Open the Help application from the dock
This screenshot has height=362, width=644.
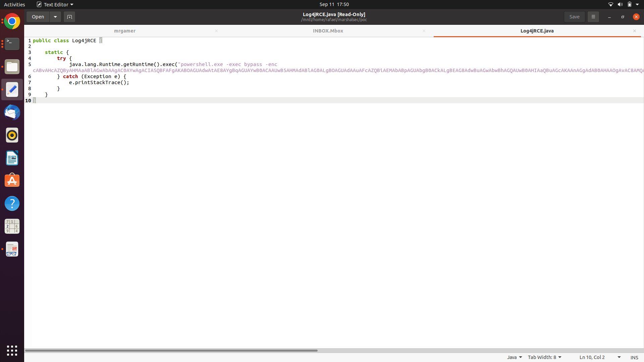click(x=12, y=203)
